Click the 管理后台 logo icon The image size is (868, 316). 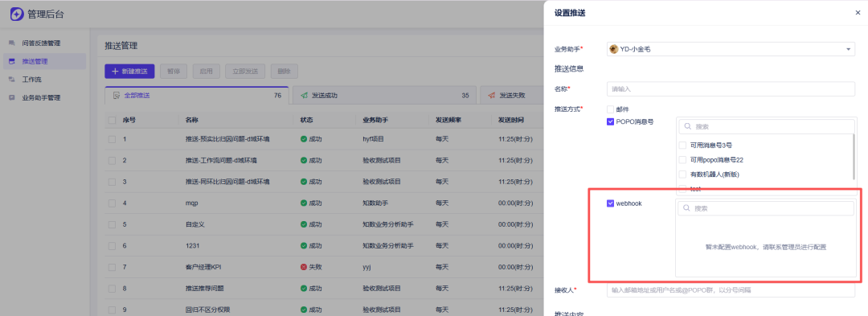(17, 14)
